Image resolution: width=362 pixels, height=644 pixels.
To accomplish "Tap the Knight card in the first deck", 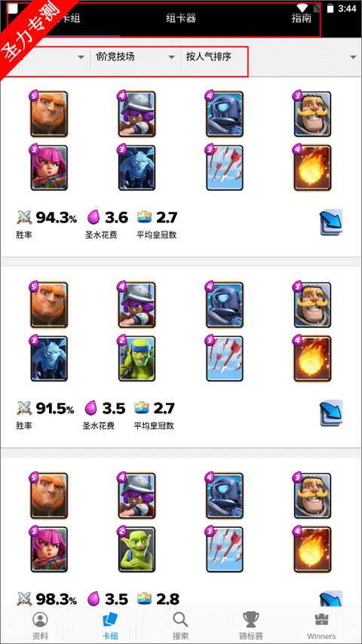I will (312, 114).
